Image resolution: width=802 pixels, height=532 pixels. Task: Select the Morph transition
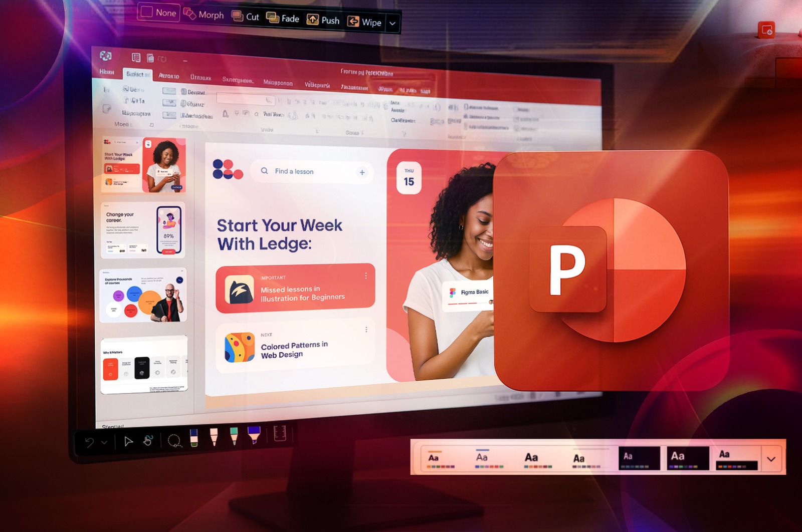click(x=203, y=15)
